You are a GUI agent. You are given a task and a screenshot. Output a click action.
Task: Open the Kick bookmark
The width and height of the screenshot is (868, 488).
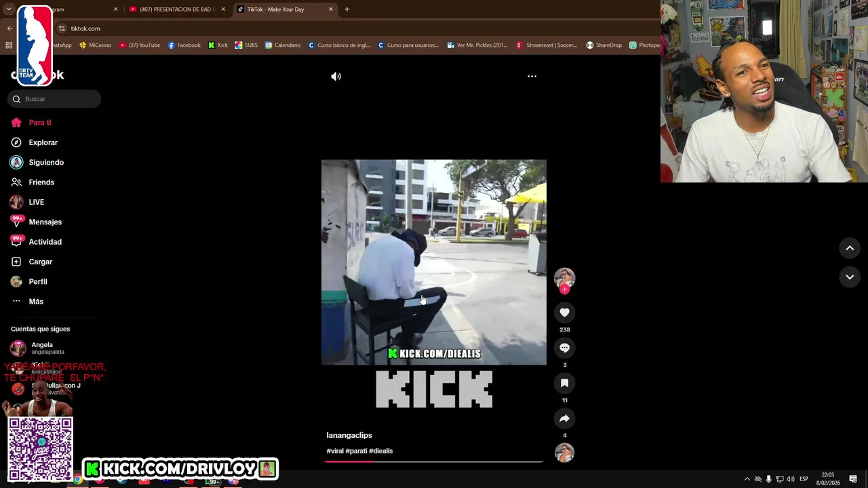tap(218, 45)
